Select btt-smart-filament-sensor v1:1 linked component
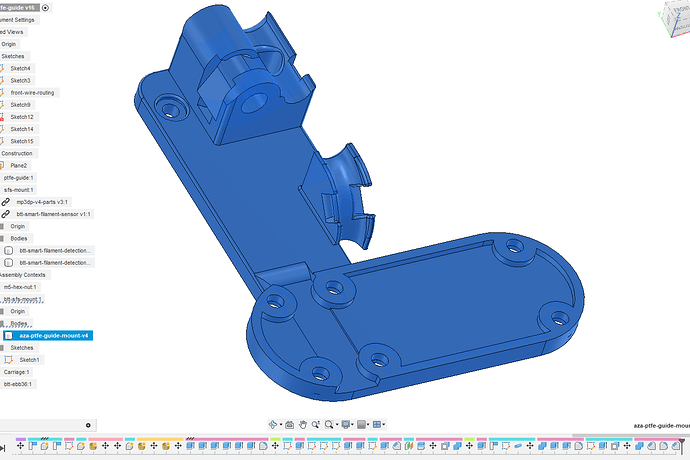This screenshot has width=690, height=460. (x=53, y=214)
